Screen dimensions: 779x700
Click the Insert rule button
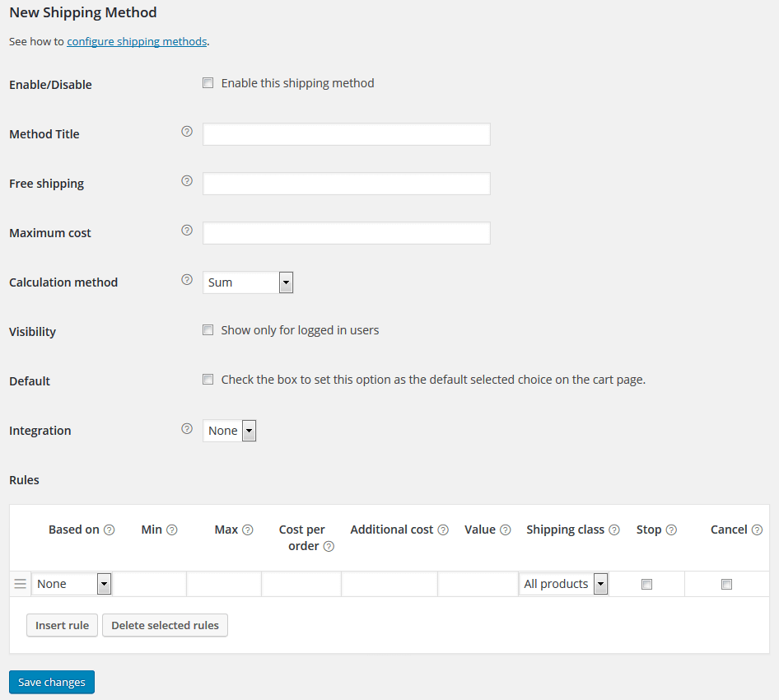(x=62, y=625)
